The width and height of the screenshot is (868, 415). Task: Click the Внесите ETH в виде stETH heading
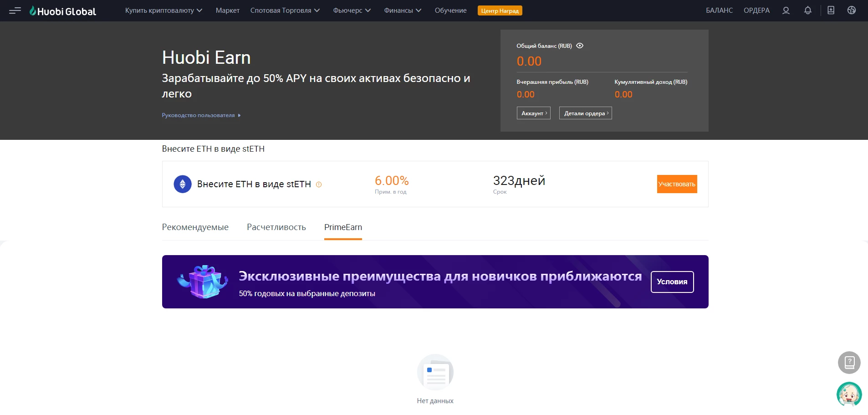click(213, 149)
